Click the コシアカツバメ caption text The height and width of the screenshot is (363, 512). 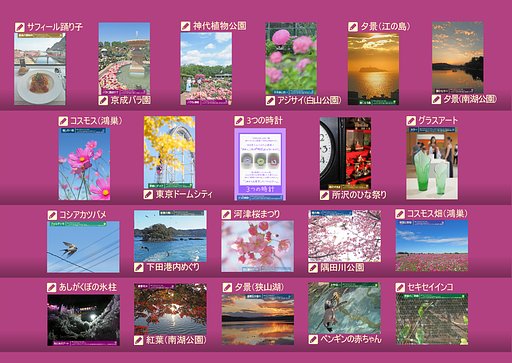point(83,215)
